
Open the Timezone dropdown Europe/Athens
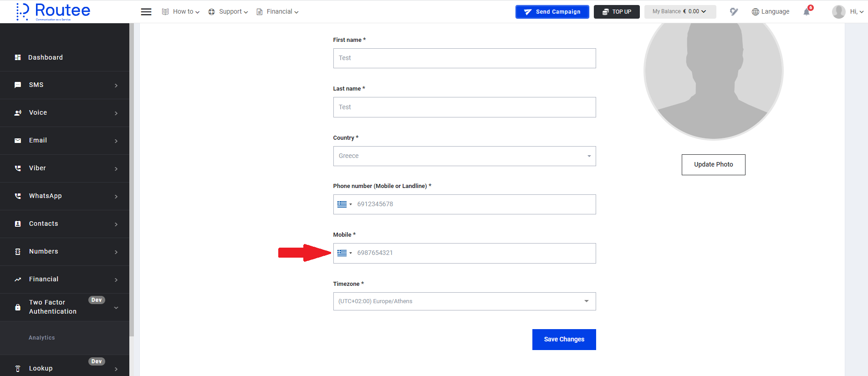pyautogui.click(x=465, y=301)
